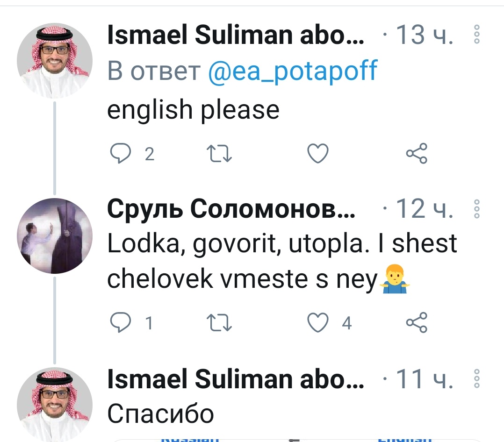
Task: Open the "Спасибо" reply tweet
Action: [161, 413]
